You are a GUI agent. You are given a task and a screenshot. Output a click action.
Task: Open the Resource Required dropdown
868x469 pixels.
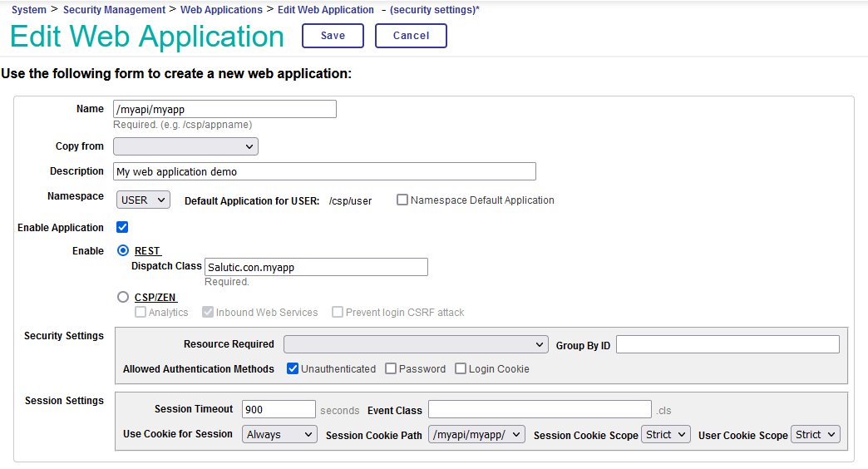click(416, 344)
